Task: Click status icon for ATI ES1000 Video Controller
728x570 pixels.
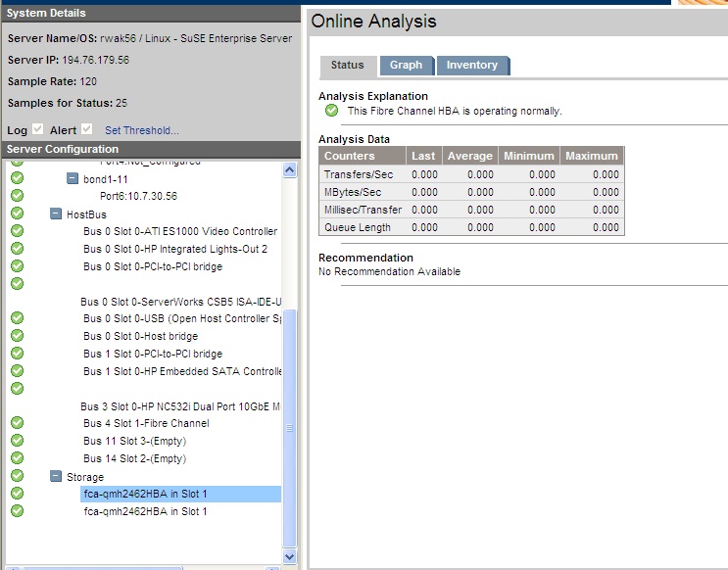Action: tap(17, 231)
